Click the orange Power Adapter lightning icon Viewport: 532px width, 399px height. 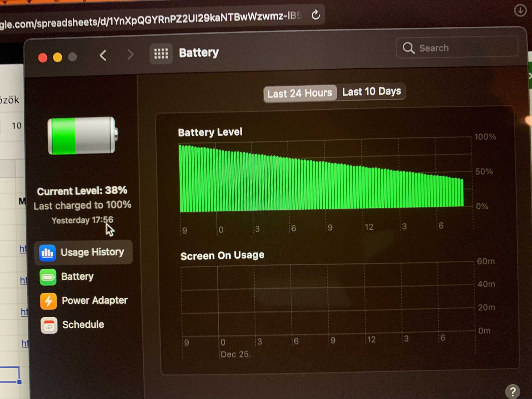click(x=48, y=301)
